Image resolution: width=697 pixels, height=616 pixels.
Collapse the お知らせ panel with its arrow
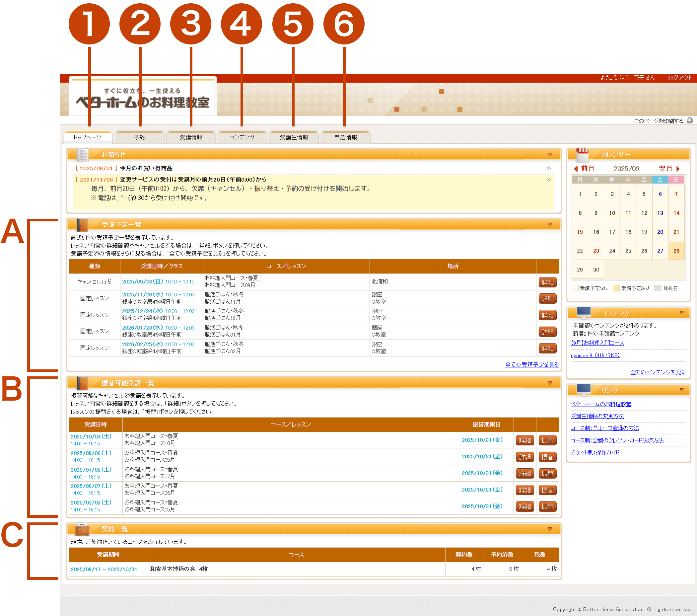549,155
